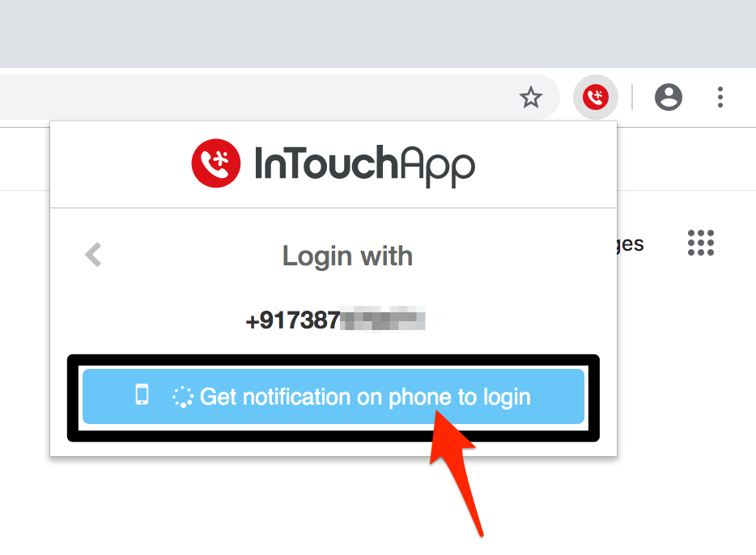Viewport: 756px width, 555px height.
Task: Click the phone icon inside the blue button
Action: pyautogui.click(x=142, y=395)
